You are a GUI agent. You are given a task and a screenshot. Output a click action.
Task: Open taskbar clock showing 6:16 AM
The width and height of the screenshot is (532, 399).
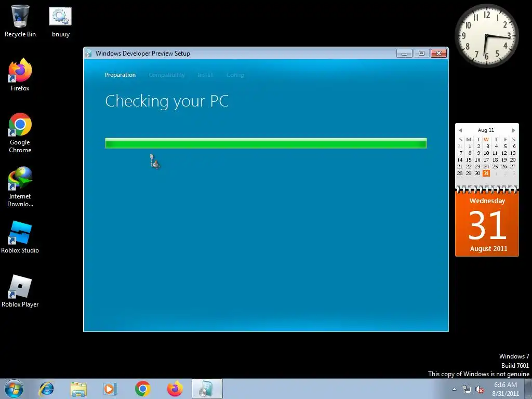[x=506, y=389]
